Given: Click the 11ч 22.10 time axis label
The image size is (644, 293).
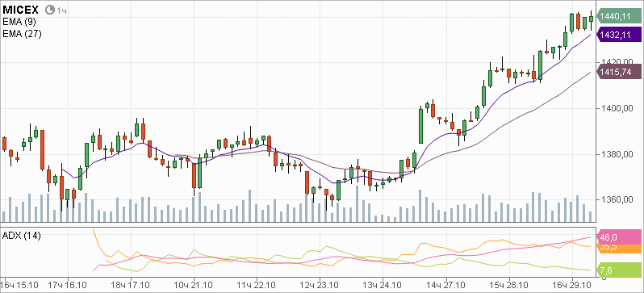Looking at the screenshot, I should [256, 284].
